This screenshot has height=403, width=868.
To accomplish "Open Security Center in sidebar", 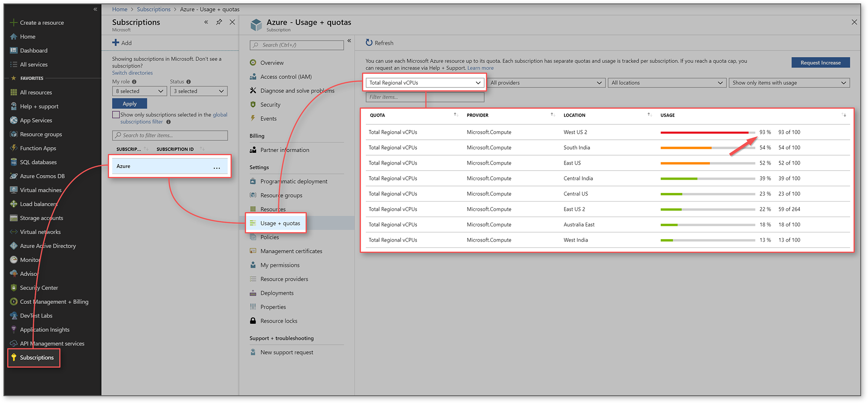I will [39, 287].
